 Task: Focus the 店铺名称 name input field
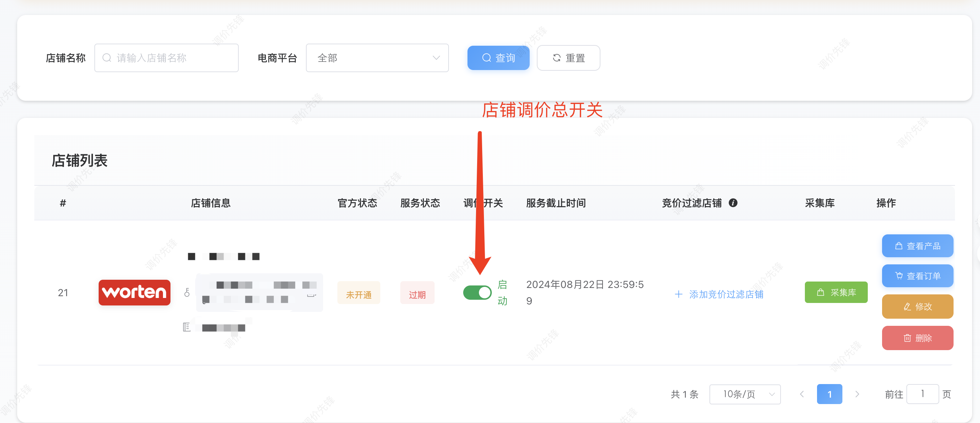point(166,58)
